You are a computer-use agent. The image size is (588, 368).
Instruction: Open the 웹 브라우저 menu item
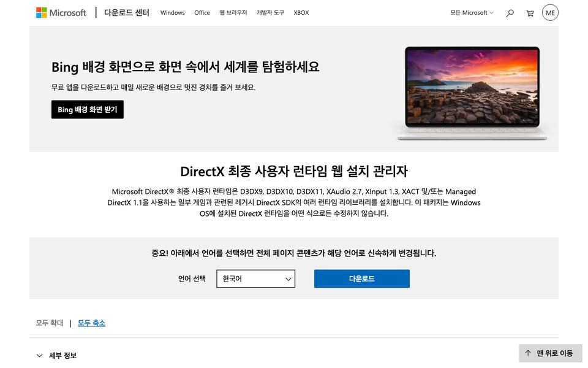point(233,13)
